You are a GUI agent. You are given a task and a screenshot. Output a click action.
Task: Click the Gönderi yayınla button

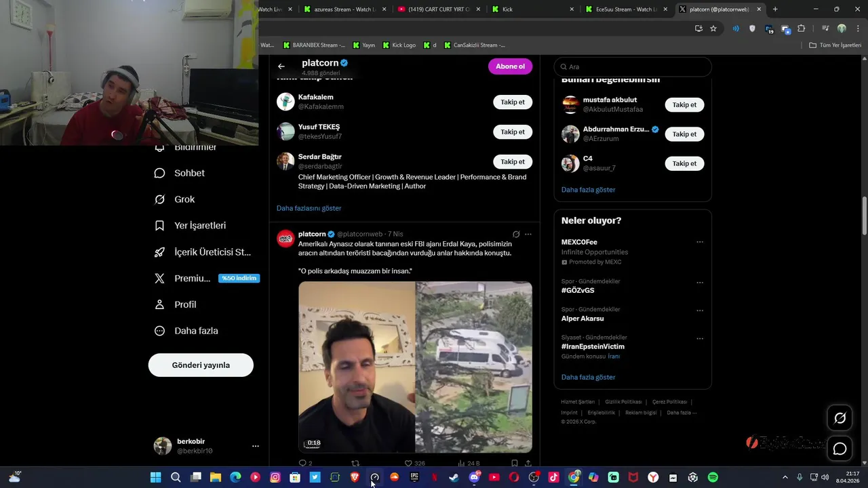pyautogui.click(x=201, y=365)
